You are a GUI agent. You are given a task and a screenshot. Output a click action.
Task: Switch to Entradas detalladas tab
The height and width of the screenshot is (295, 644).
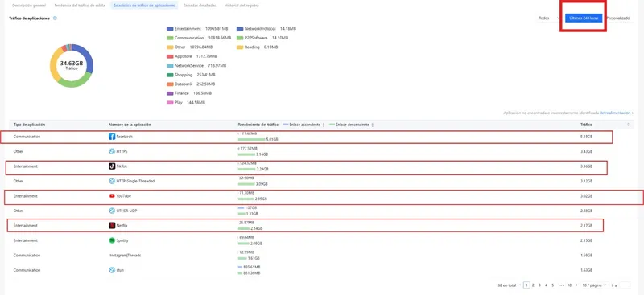[x=200, y=6]
